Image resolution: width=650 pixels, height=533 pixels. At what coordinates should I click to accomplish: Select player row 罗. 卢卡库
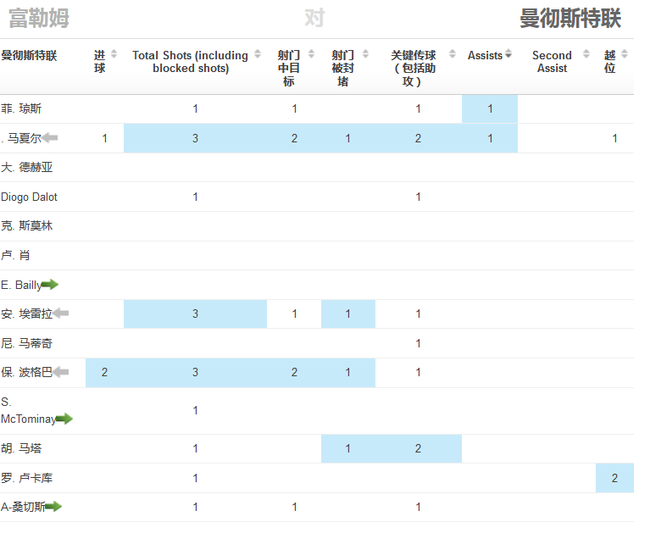click(x=317, y=478)
